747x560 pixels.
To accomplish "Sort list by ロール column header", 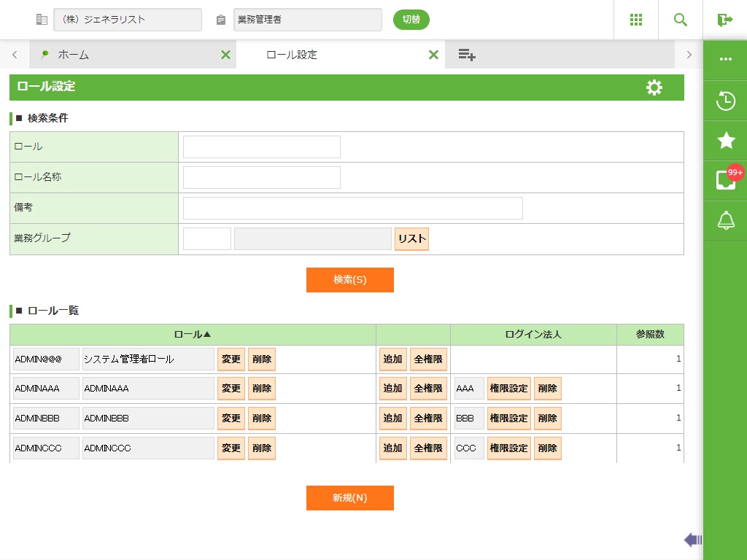I will click(193, 335).
